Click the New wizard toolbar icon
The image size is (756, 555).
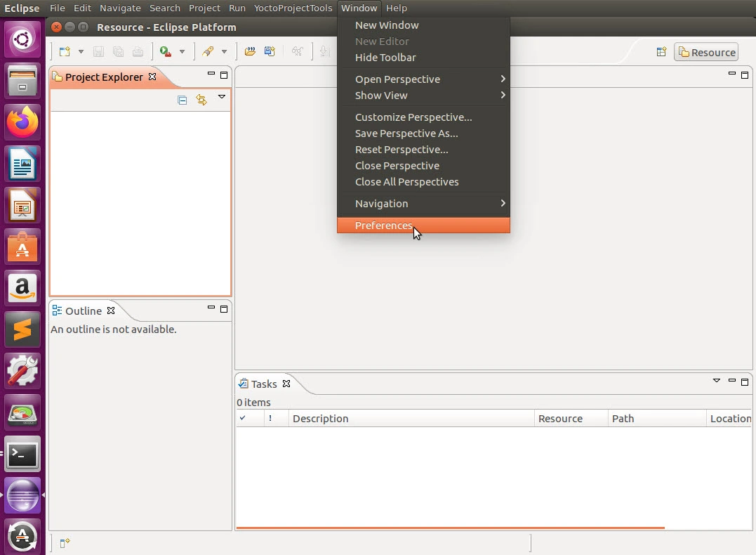[x=65, y=51]
